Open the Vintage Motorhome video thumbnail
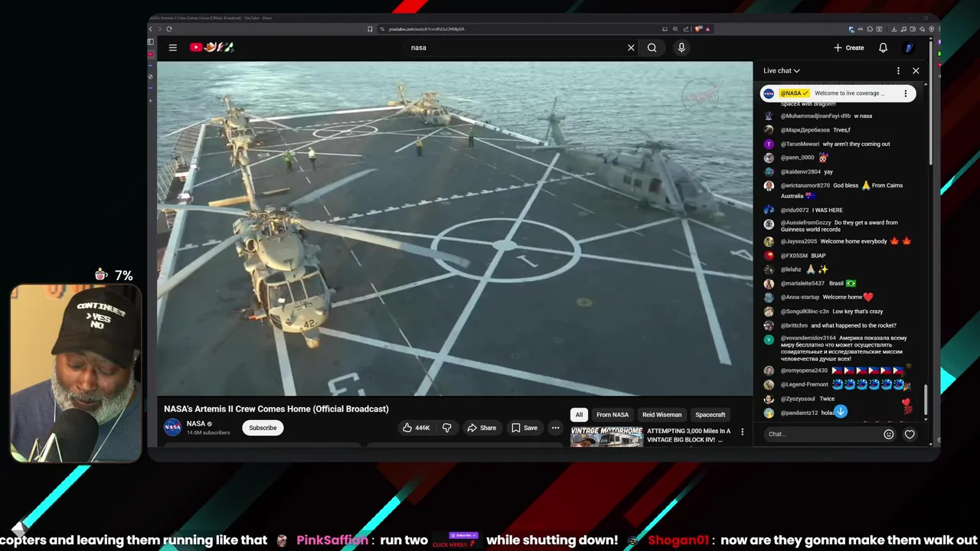The width and height of the screenshot is (980, 551). (x=606, y=436)
